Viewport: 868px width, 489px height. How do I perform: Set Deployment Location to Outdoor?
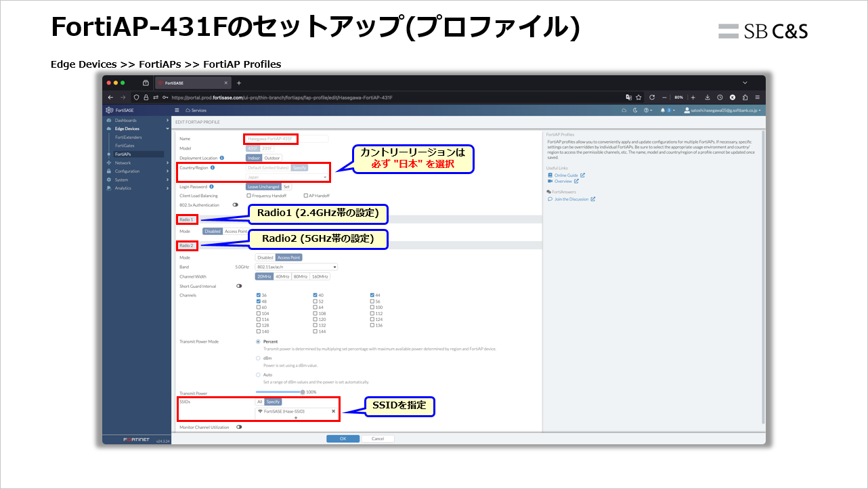point(272,158)
